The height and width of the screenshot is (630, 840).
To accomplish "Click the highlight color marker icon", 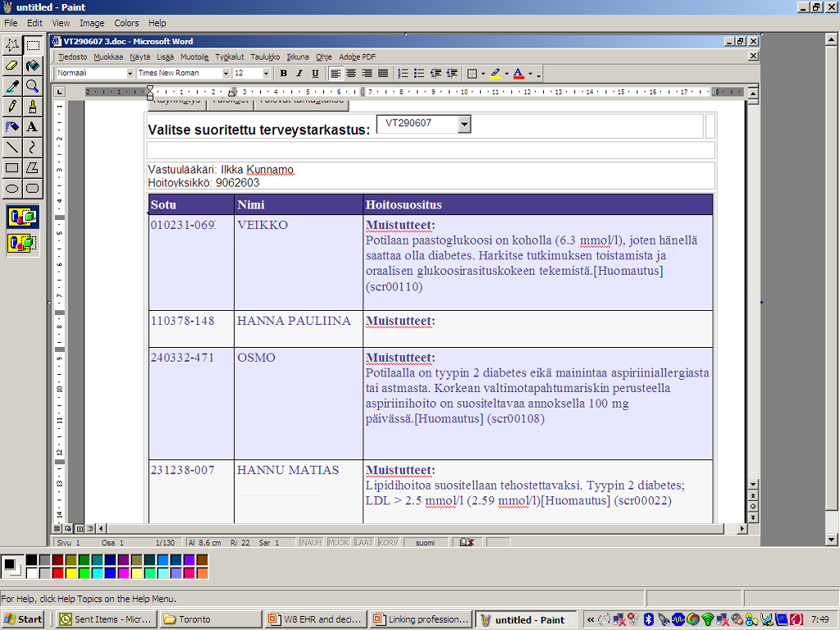I will (x=495, y=73).
